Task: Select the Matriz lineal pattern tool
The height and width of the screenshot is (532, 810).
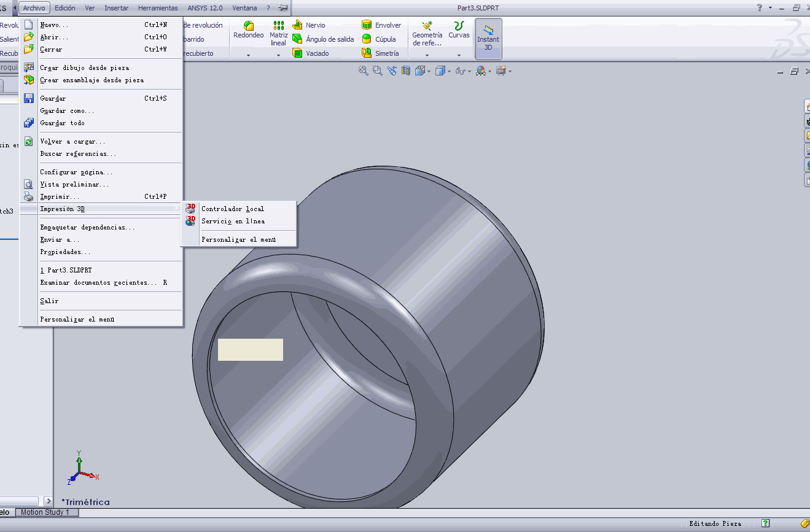Action: click(278, 33)
